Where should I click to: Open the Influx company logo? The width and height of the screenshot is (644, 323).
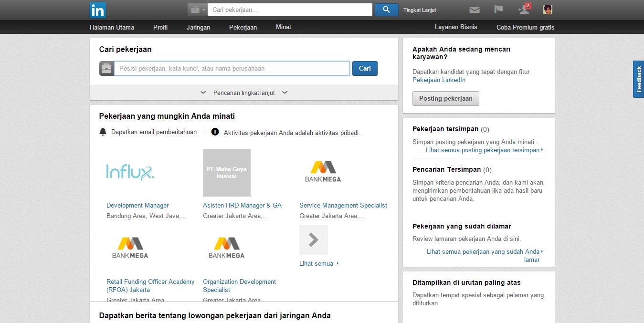coord(130,172)
